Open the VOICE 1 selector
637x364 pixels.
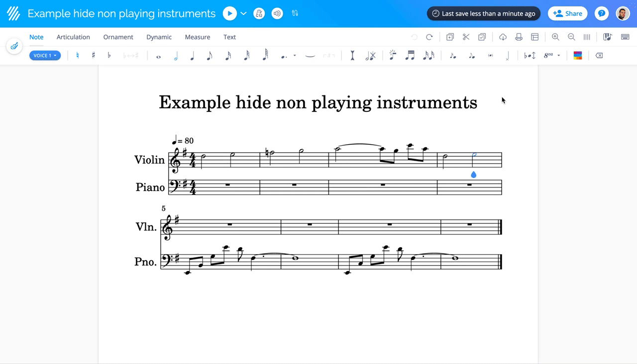coord(45,55)
